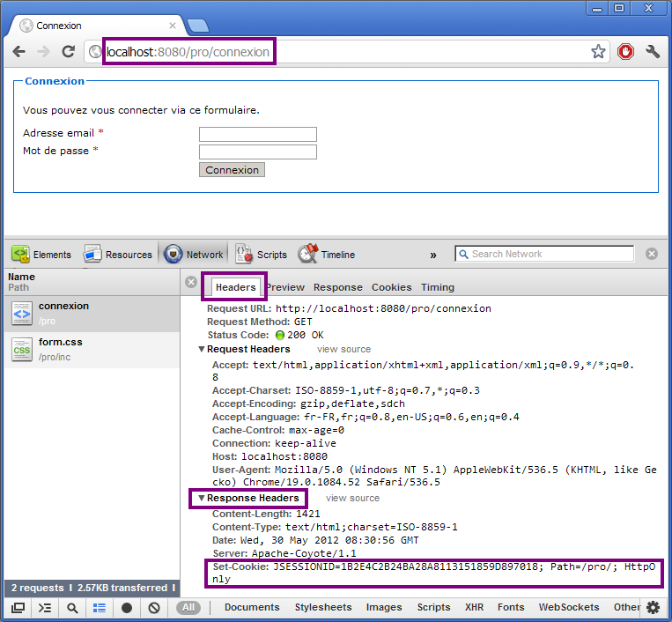Filter the network log by Stylesheets

pos(322,607)
